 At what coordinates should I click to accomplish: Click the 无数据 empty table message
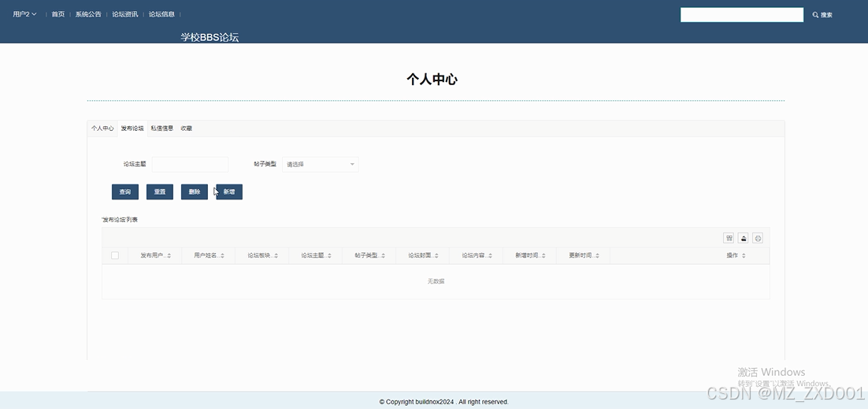(x=436, y=281)
